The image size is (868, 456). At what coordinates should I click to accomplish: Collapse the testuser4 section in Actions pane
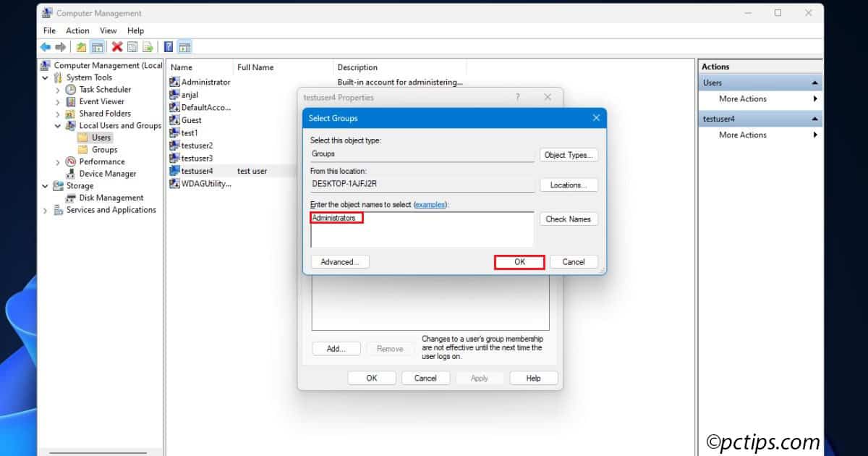(x=815, y=119)
